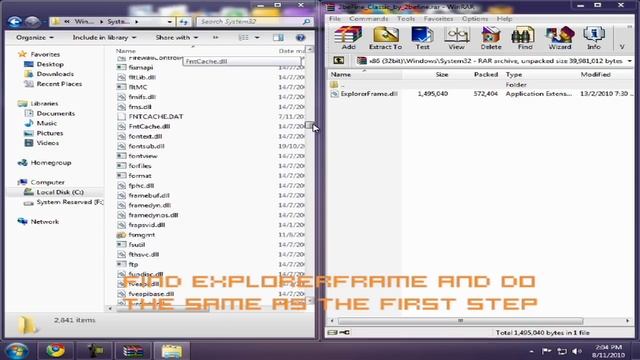Open the Favorites menu in WinRAR
Viewport: 640px width, 360px height.
click(438, 19)
